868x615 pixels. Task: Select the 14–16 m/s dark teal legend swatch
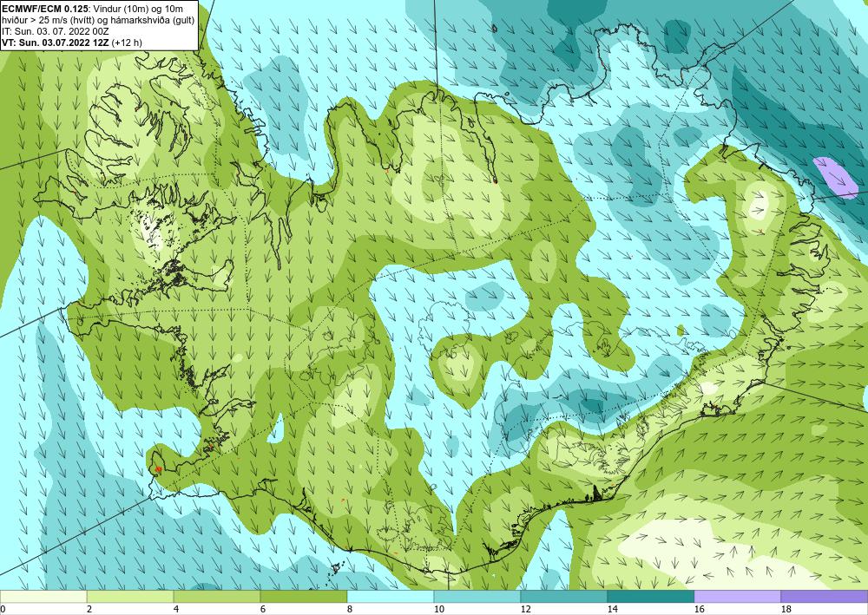click(651, 597)
